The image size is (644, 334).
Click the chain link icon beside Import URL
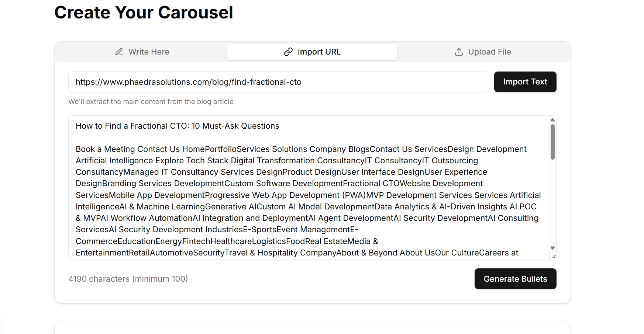coord(288,52)
